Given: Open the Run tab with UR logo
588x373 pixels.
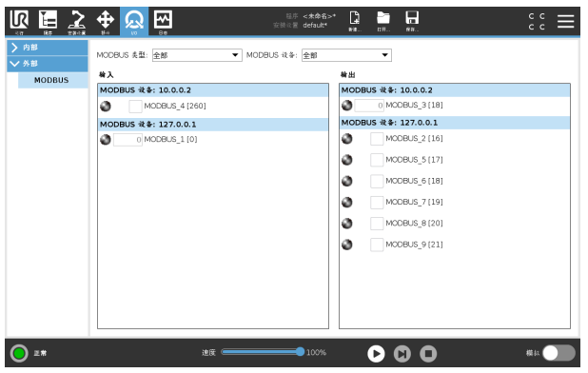Looking at the screenshot, I should [19, 21].
